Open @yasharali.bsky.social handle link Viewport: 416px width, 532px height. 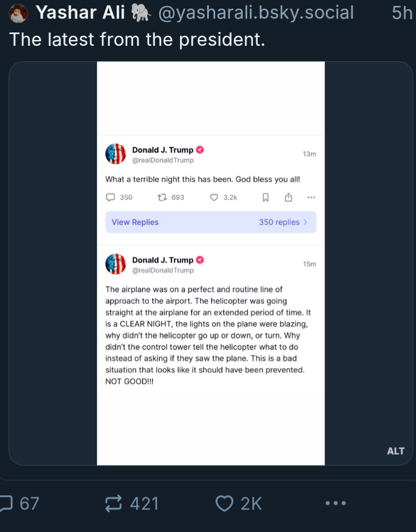pyautogui.click(x=256, y=13)
